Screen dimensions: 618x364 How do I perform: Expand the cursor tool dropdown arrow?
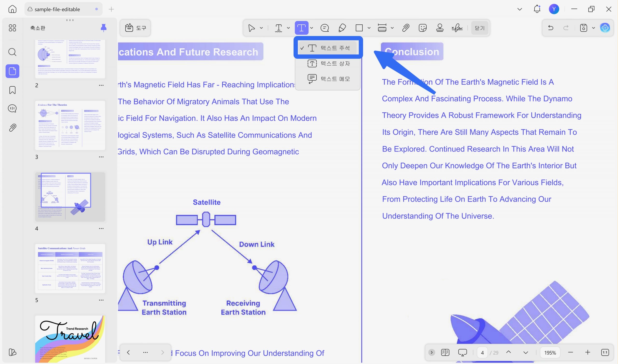[x=261, y=28]
